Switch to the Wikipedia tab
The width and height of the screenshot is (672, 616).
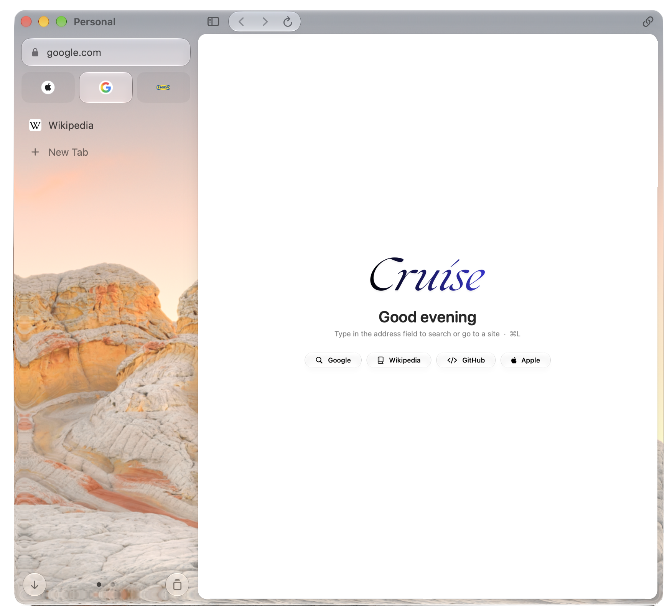click(x=106, y=125)
